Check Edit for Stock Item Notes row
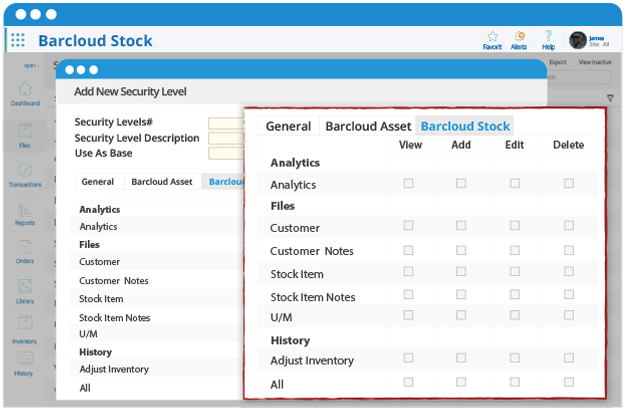 (x=515, y=294)
